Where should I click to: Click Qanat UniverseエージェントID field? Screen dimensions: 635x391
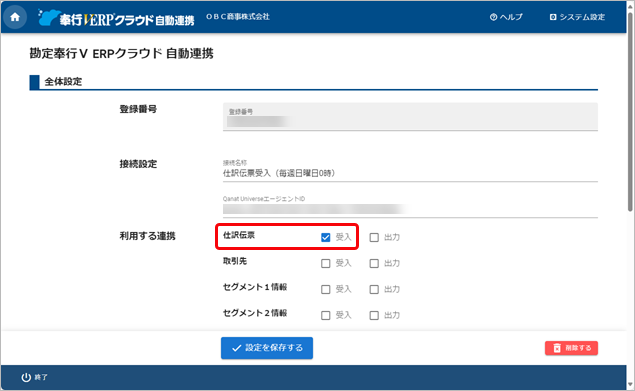point(410,208)
